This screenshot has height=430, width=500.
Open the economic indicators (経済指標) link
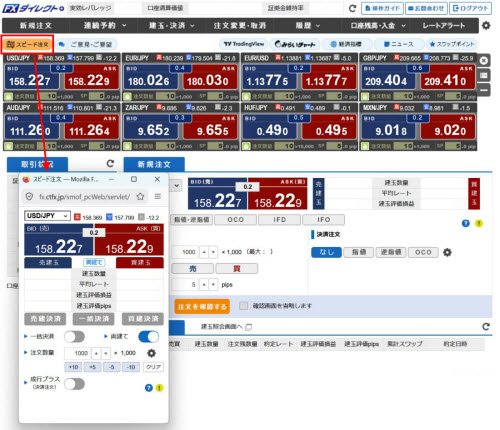(346, 44)
